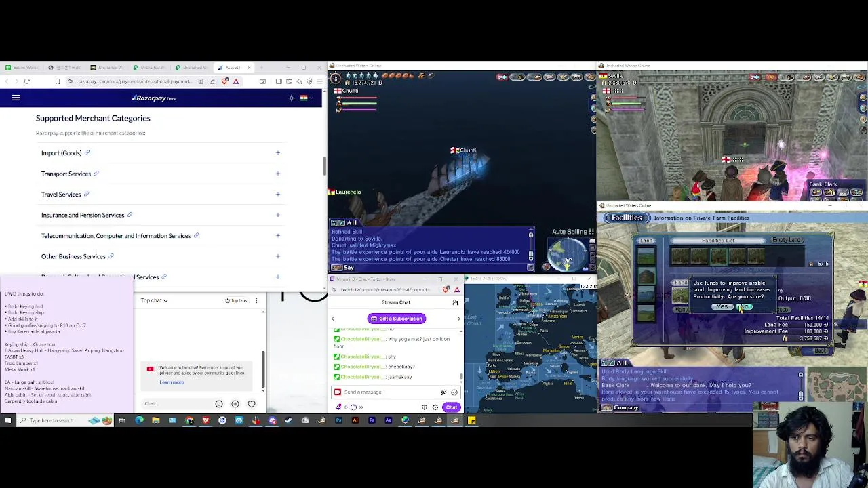868x488 pixels.
Task: Open Razorpay Docs hamburger menu
Action: point(16,98)
